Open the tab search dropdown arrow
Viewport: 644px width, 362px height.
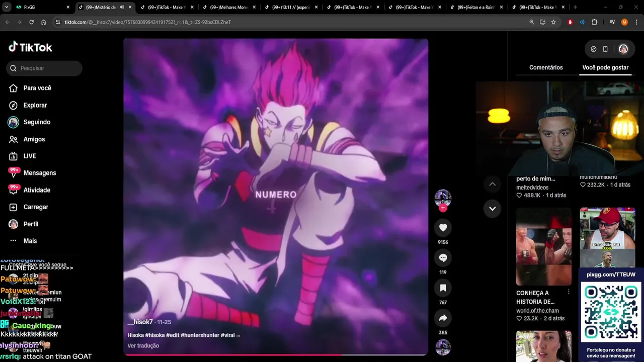7,7
